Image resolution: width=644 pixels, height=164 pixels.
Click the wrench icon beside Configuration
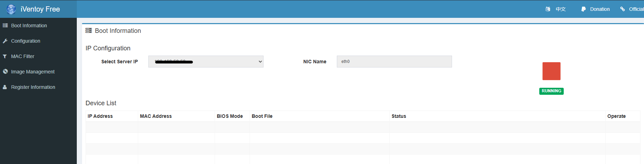pos(5,41)
